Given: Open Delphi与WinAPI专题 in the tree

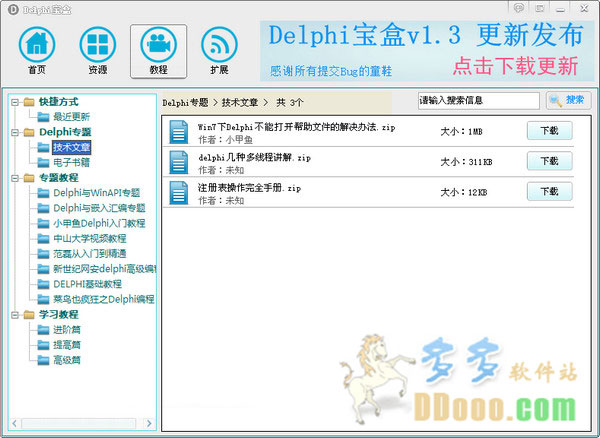Looking at the screenshot, I should pos(97,193).
